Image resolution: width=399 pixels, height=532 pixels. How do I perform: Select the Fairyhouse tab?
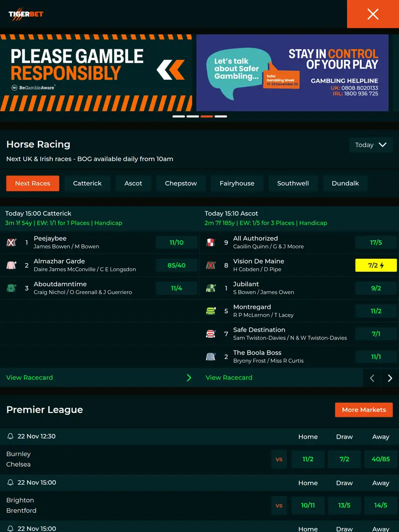tap(237, 183)
